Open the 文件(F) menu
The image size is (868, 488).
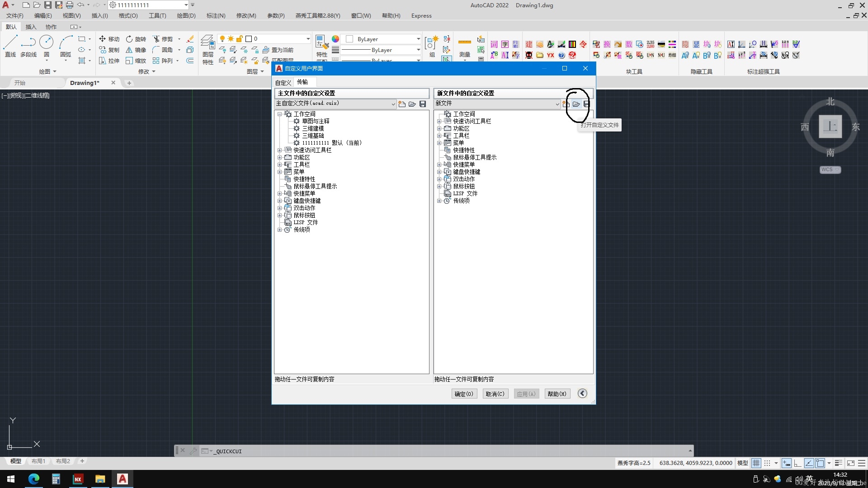point(14,16)
